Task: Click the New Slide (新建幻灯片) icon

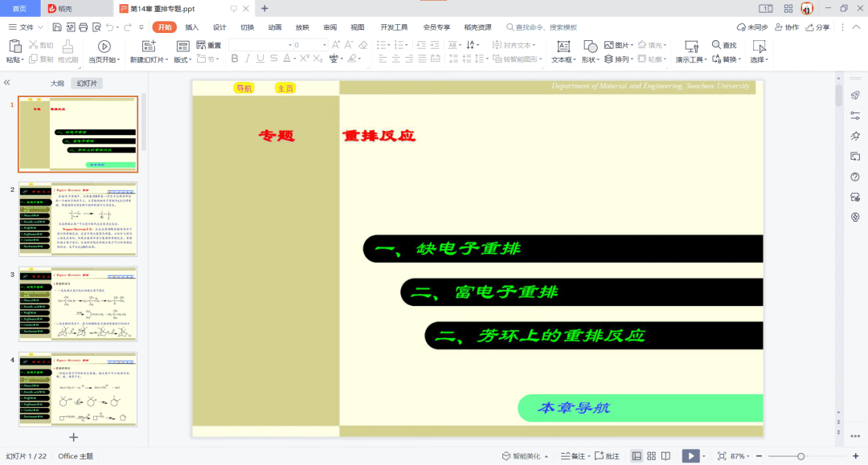Action: [149, 46]
